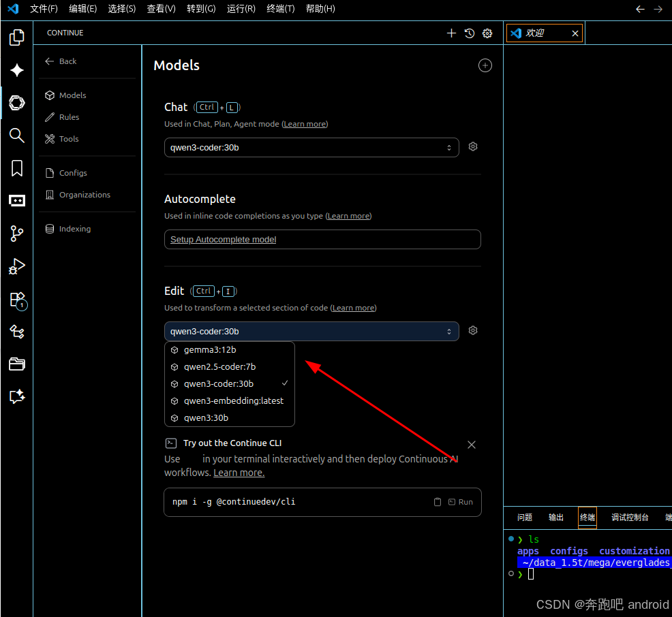Open Edit model configuration gear
The width and height of the screenshot is (672, 617).
[473, 330]
